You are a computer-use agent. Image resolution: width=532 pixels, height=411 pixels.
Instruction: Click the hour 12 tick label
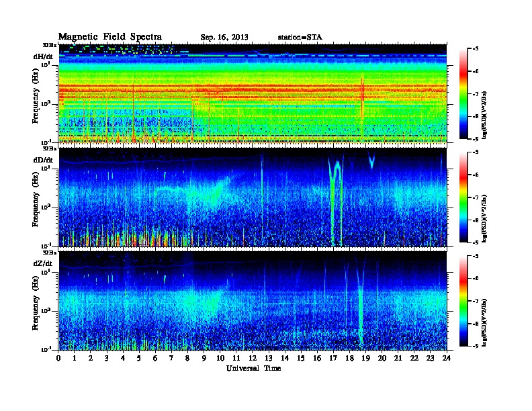point(253,359)
